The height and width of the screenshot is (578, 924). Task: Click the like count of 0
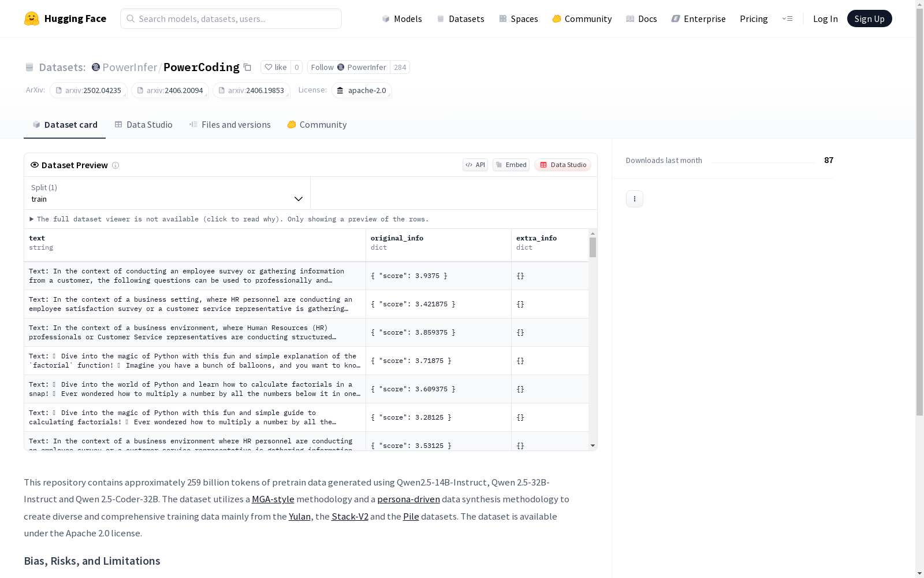(x=296, y=67)
